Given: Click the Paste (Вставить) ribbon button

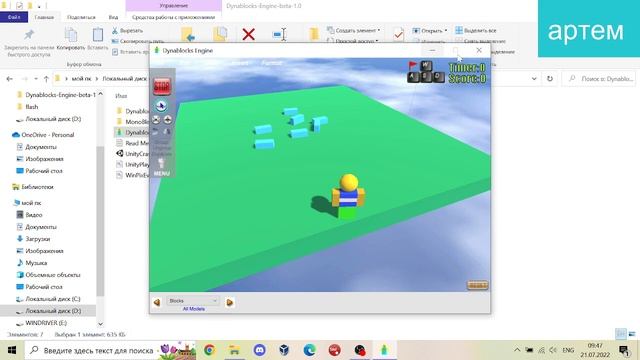Looking at the screenshot, I should [98, 39].
